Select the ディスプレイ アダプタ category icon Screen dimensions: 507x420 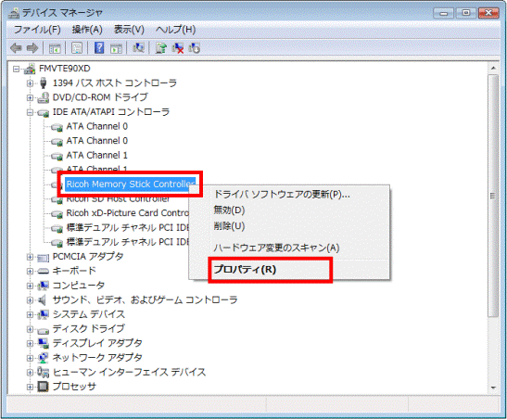(44, 343)
